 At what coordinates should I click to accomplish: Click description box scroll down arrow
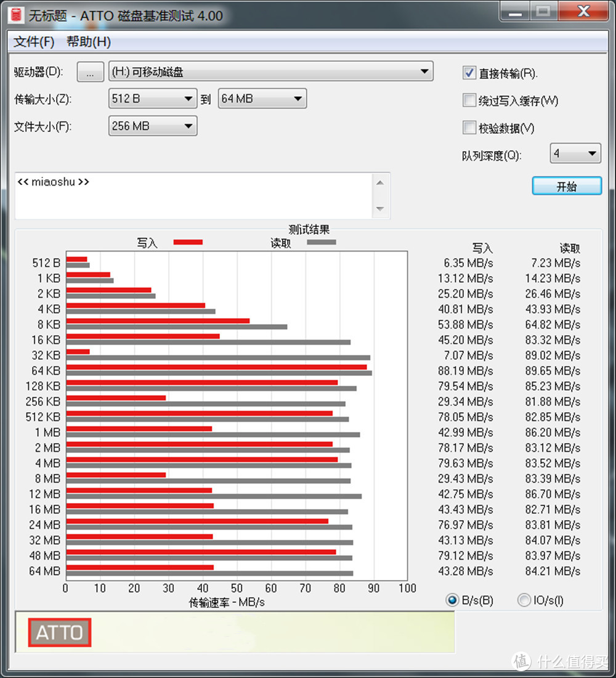(x=380, y=209)
